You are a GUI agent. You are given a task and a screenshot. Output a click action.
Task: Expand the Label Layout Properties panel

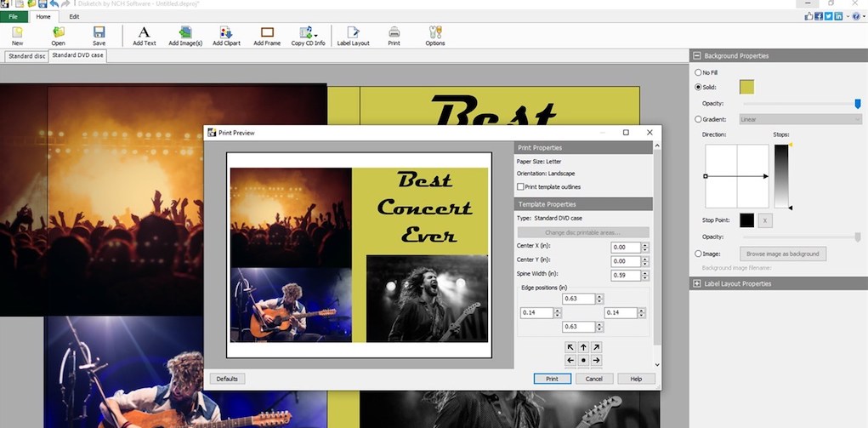697,283
